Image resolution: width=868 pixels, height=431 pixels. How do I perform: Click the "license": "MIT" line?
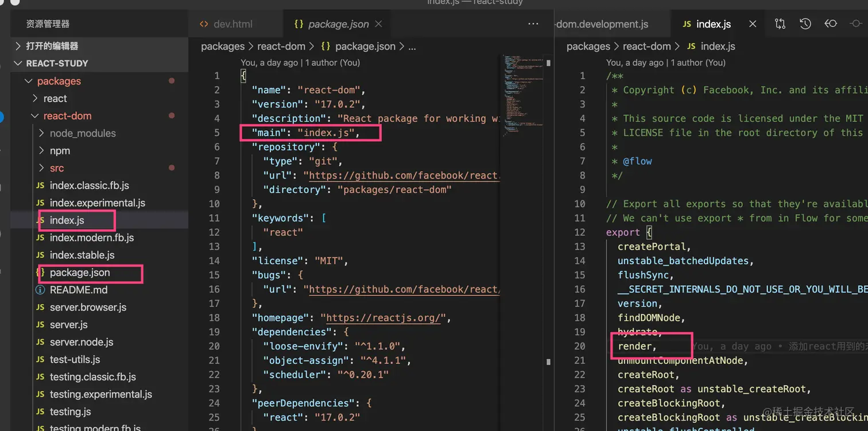coord(300,261)
